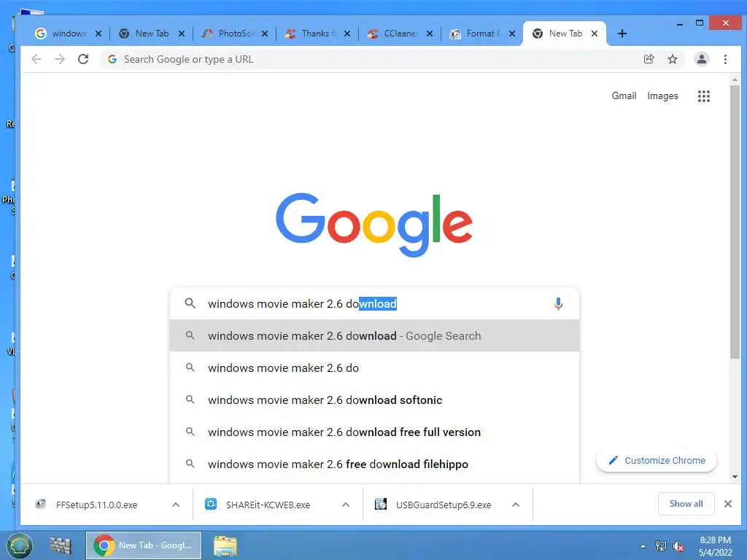Click the Google logo
Image resolution: width=747 pixels, height=560 pixels.
click(374, 224)
